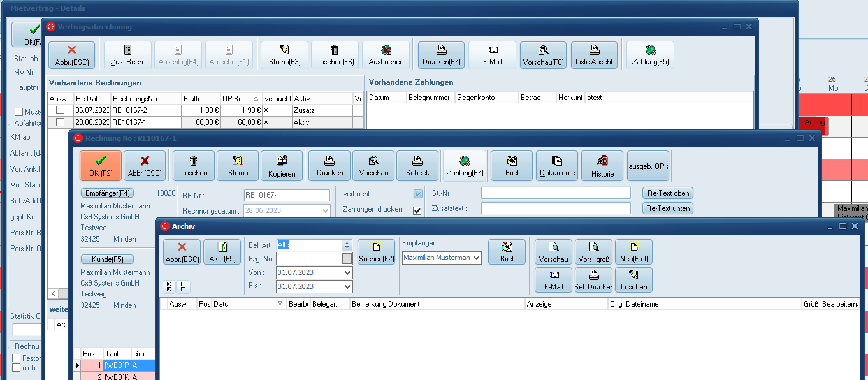Toggle the Zahlungen drucken checkbox
This screenshot has width=868, height=380.
417,211
